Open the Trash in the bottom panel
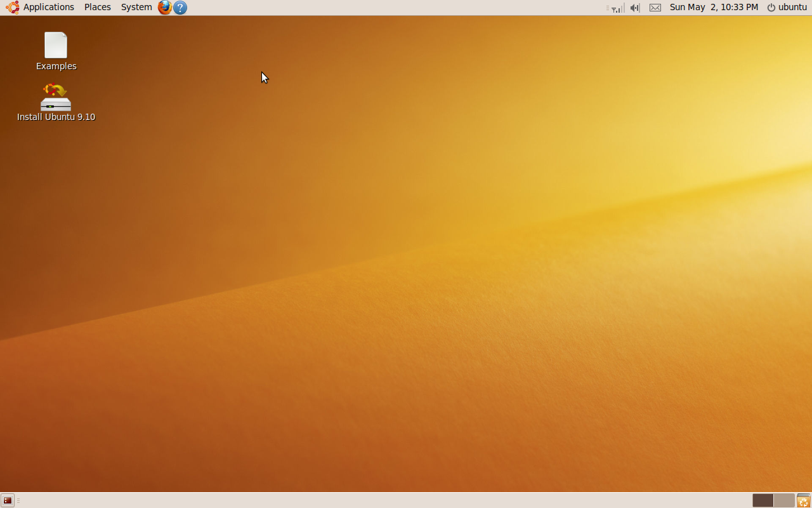The image size is (812, 508). [803, 500]
